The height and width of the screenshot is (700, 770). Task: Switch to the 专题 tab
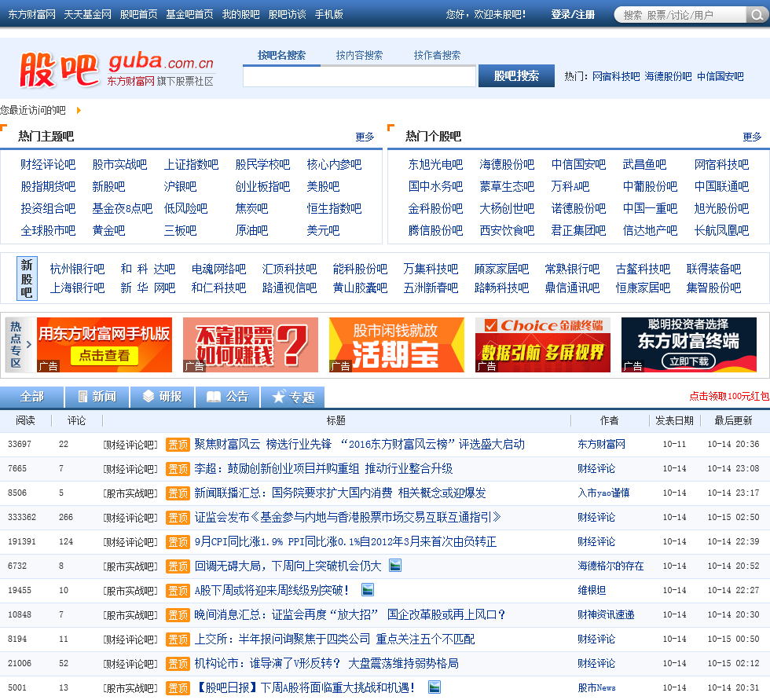(292, 397)
